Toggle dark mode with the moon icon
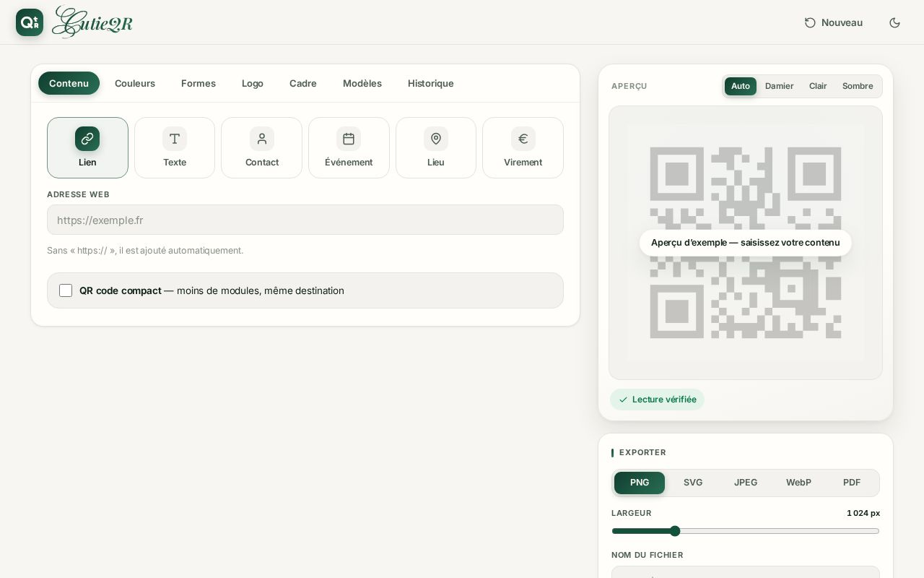Screen dimensions: 924x578 [x=894, y=22]
